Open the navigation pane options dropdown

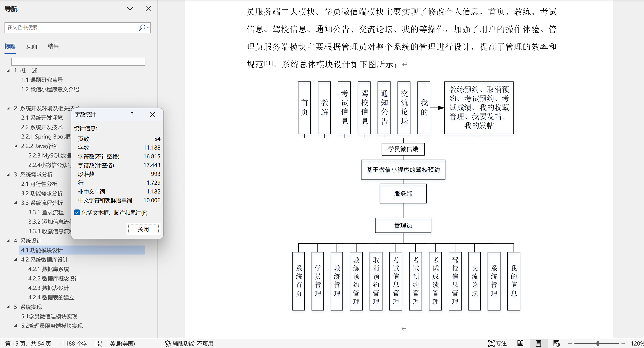tap(130, 9)
